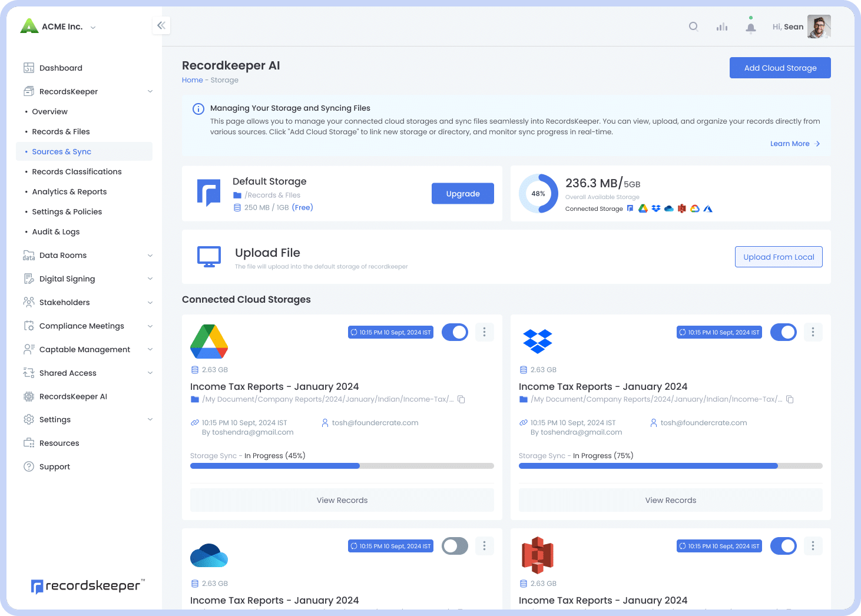Open the ACME Inc. company dropdown
The image size is (861, 616).
(x=93, y=27)
